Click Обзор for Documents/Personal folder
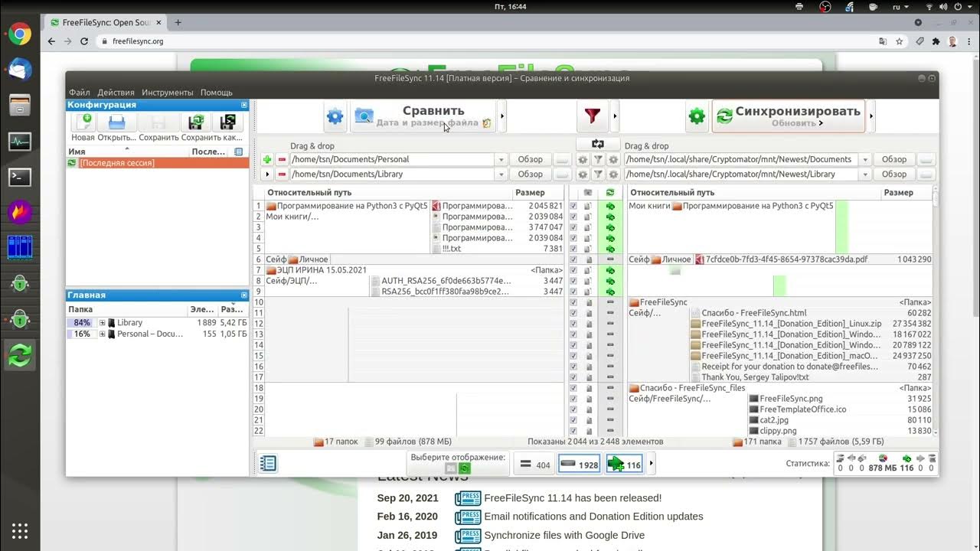 [x=530, y=159]
